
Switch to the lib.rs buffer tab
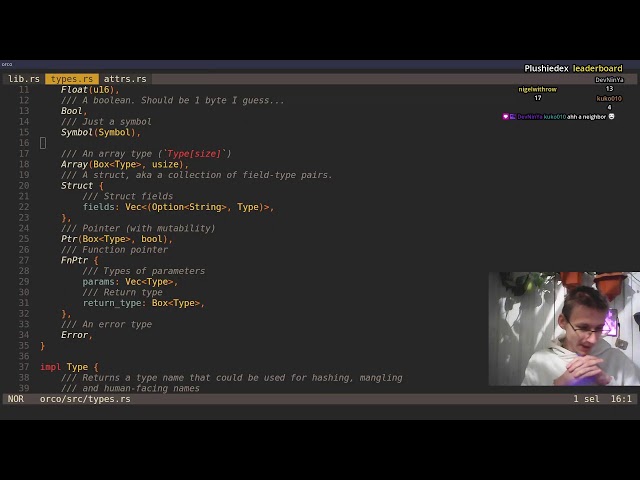click(x=24, y=79)
